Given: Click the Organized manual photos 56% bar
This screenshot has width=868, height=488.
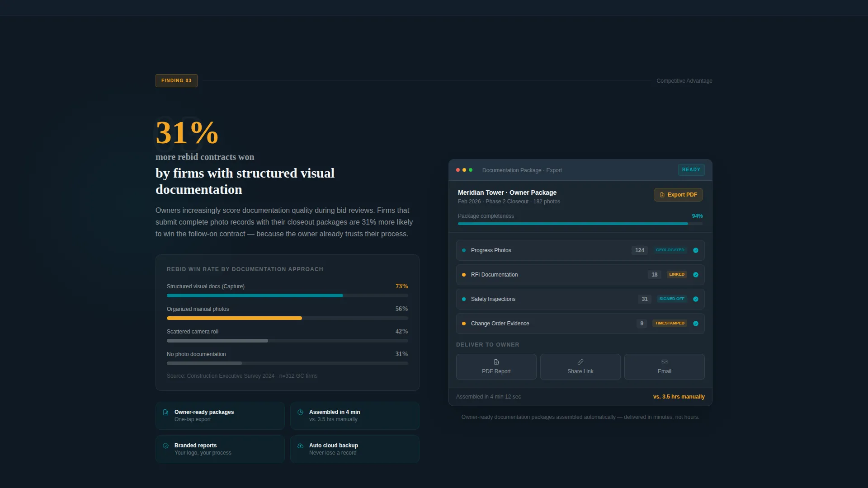Looking at the screenshot, I should coord(287,318).
